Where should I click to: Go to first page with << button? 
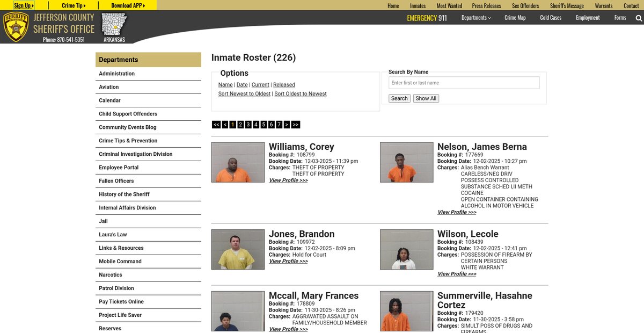[216, 125]
